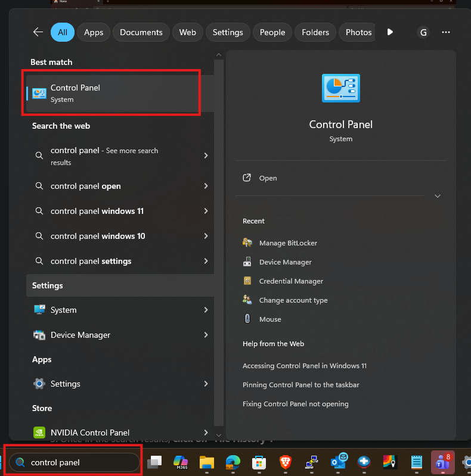The width and height of the screenshot is (471, 476).
Task: Open File Explorer from taskbar
Action: 207,462
